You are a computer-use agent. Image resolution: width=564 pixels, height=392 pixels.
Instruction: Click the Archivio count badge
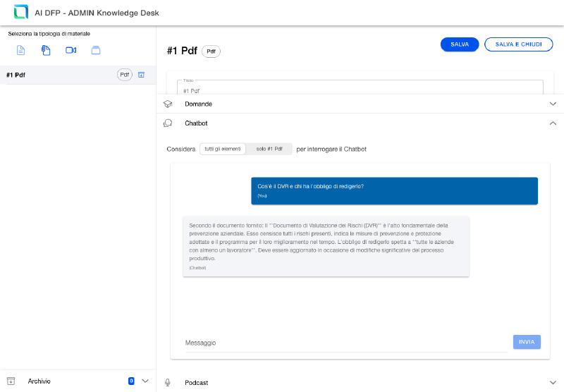[131, 381]
